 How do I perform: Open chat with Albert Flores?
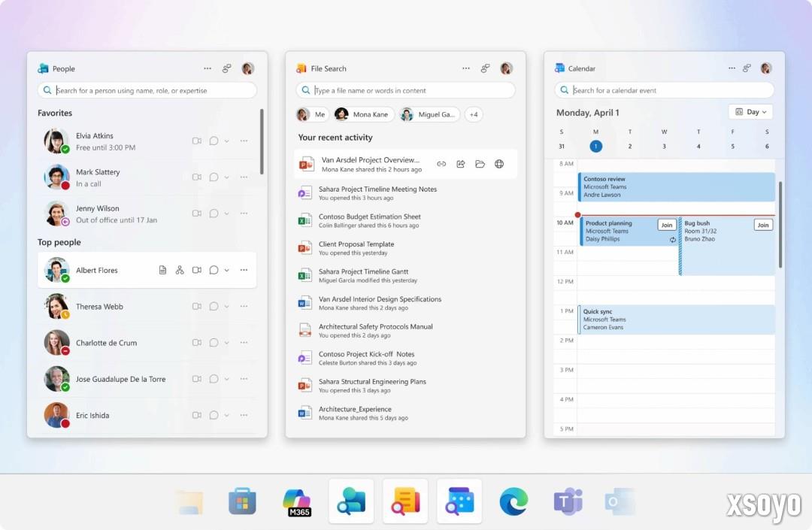coord(214,270)
